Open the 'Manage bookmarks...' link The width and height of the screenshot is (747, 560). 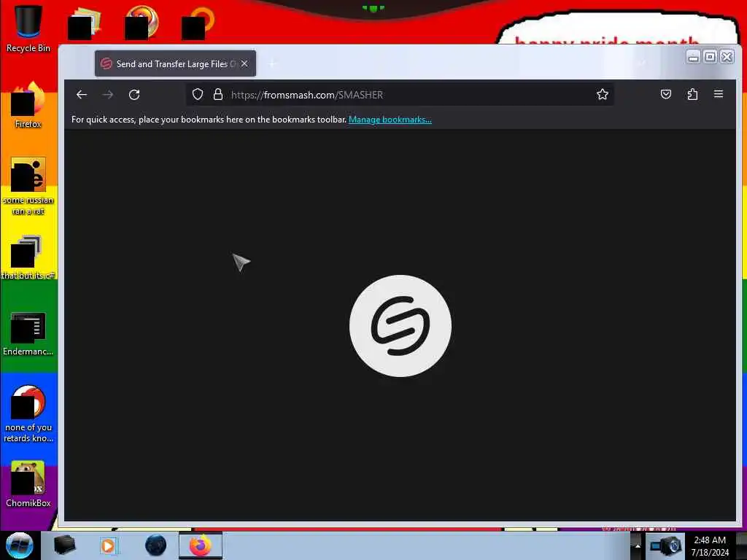click(390, 120)
